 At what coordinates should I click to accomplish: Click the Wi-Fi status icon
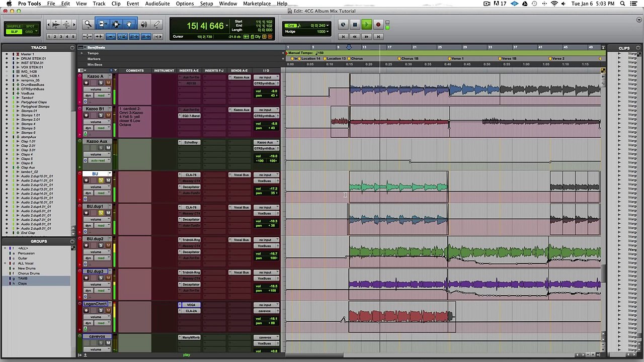(x=554, y=4)
